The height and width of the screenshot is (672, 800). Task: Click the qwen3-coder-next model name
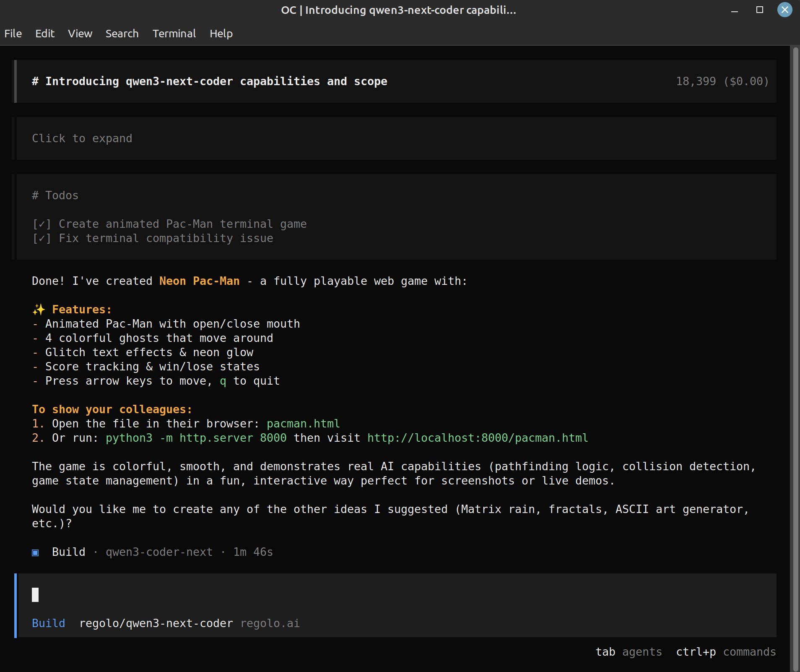pos(158,552)
